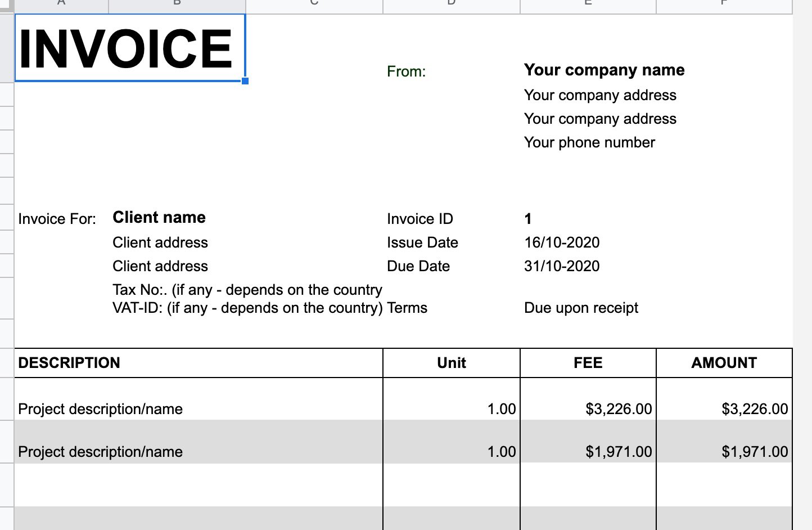Select the 'Your phone number' cell
The image size is (812, 530).
tap(589, 142)
